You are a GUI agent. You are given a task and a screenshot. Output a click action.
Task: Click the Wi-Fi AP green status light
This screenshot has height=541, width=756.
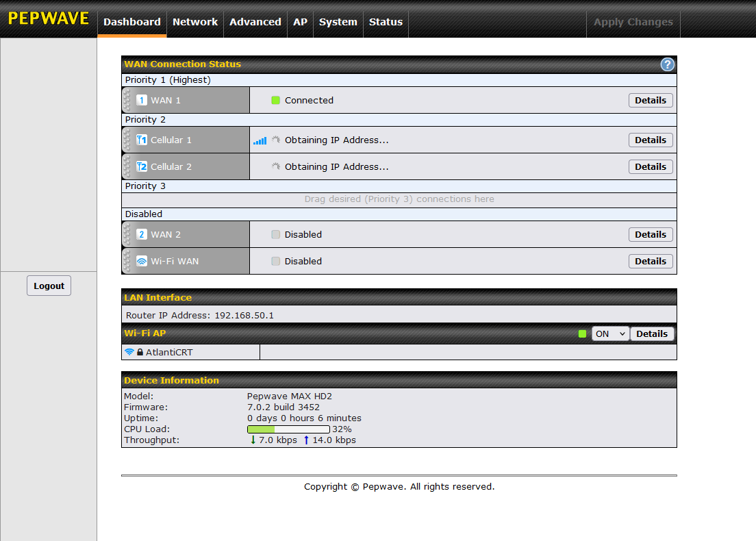[x=582, y=334]
